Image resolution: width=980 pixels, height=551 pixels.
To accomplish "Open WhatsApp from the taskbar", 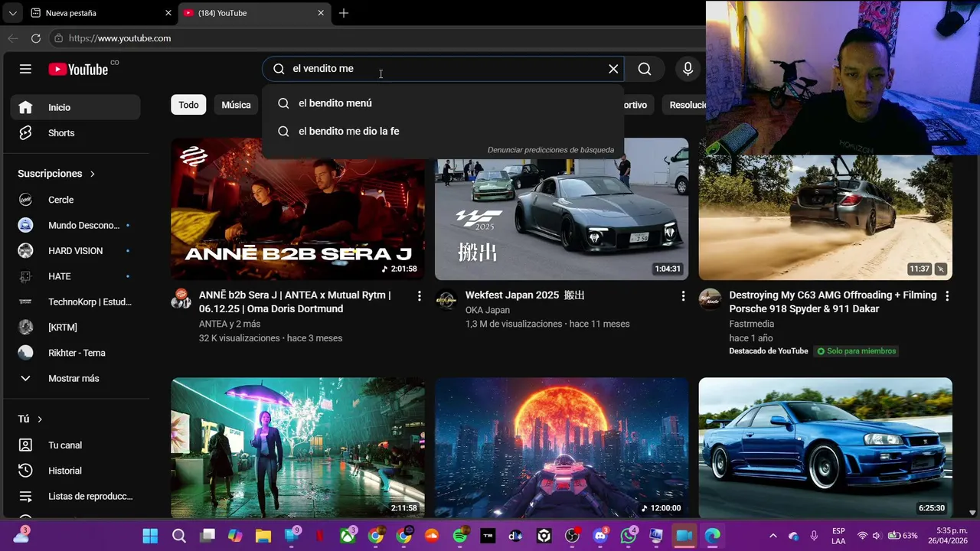I will coord(629,536).
